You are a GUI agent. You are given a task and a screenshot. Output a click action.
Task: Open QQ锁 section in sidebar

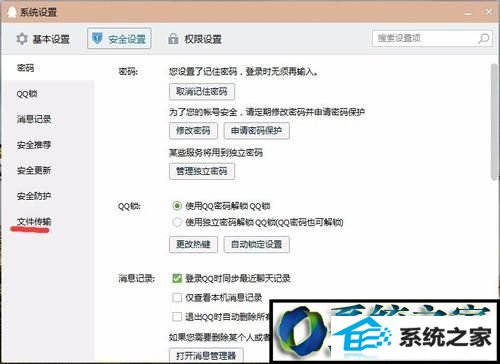[27, 94]
